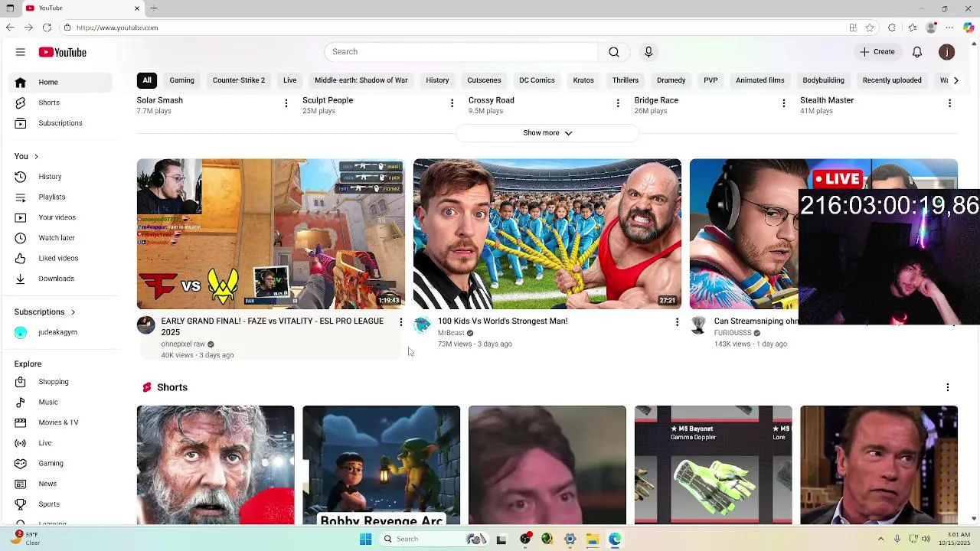Play the 100 Kids Vs Strongest Man thumbnail
This screenshot has width=980, height=551.
click(x=547, y=234)
